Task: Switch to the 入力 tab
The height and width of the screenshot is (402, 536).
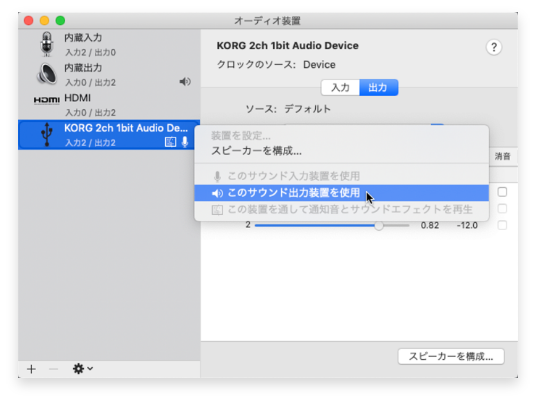Action: click(x=340, y=88)
